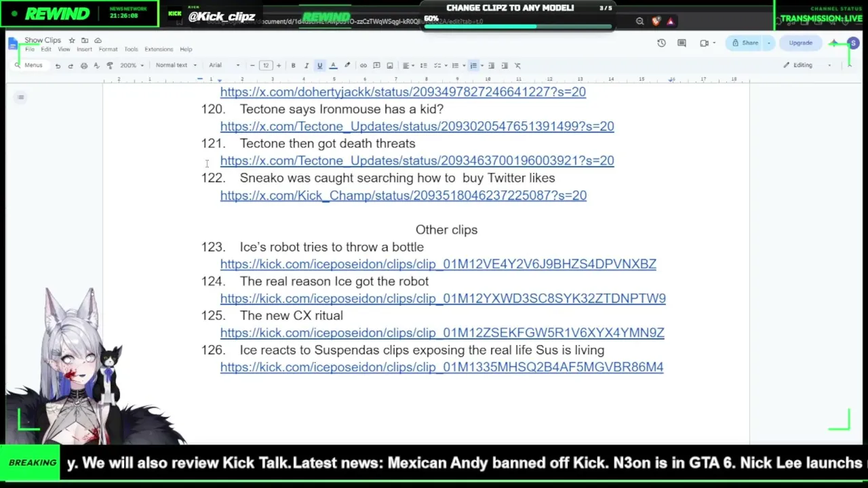Open the Insert menu

[x=84, y=49]
